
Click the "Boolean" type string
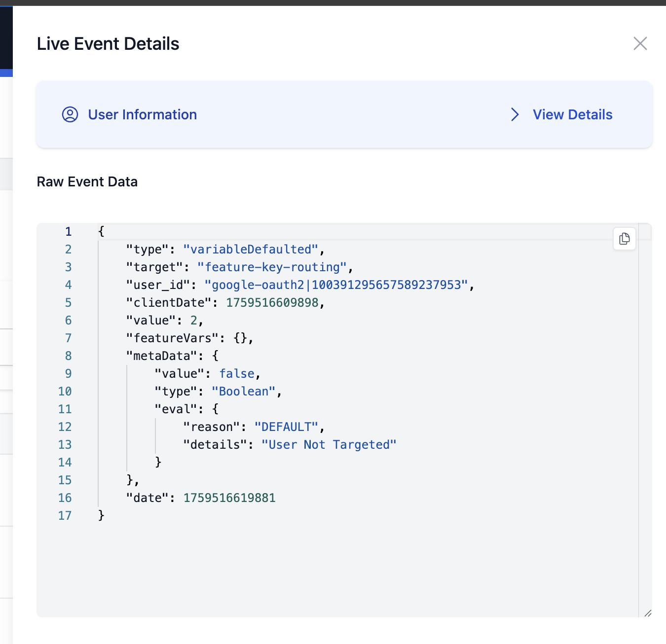tap(243, 392)
